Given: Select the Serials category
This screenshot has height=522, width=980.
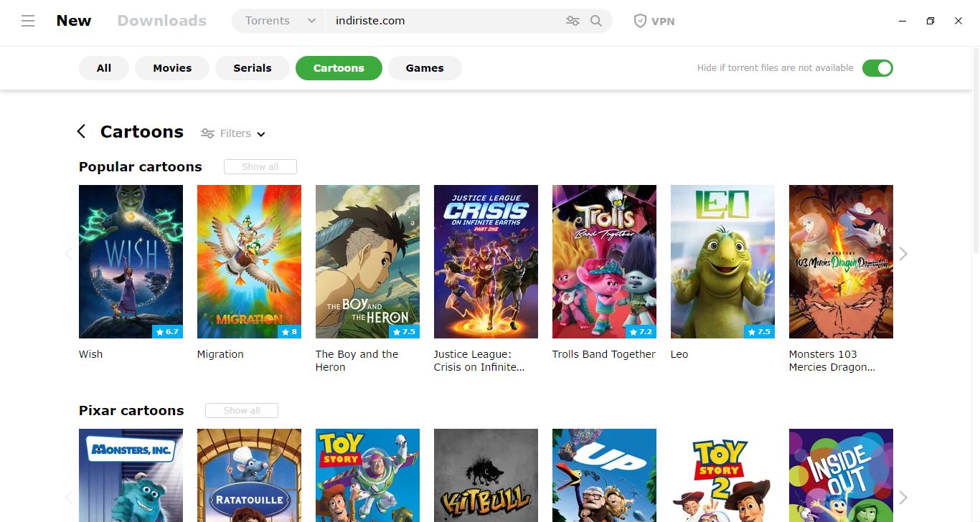Looking at the screenshot, I should (253, 68).
